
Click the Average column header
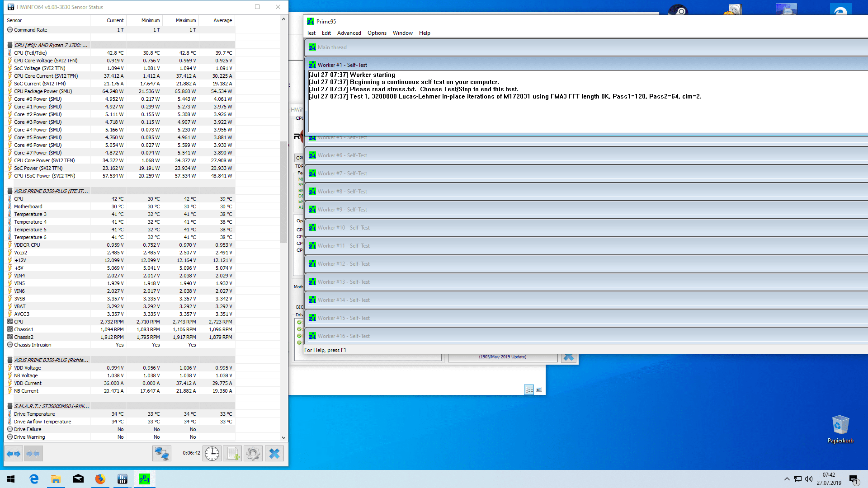click(217, 20)
